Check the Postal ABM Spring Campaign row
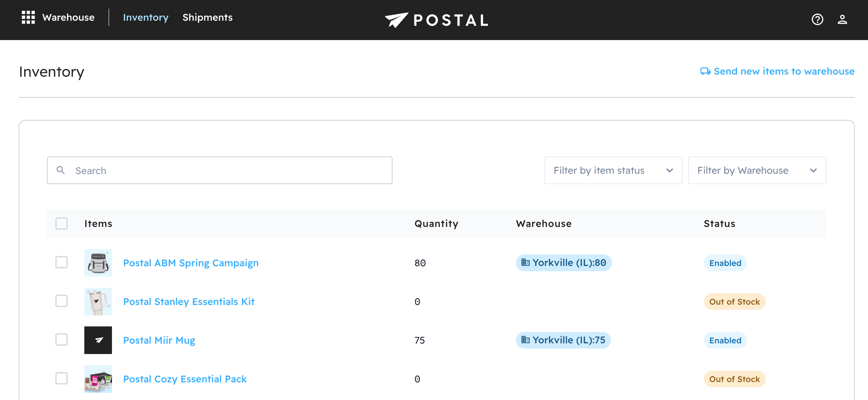Screen dimensions: 868x400 click(x=62, y=263)
